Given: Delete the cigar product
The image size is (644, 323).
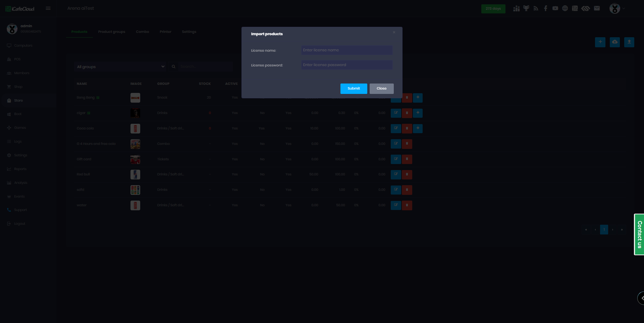Looking at the screenshot, I should tap(407, 113).
